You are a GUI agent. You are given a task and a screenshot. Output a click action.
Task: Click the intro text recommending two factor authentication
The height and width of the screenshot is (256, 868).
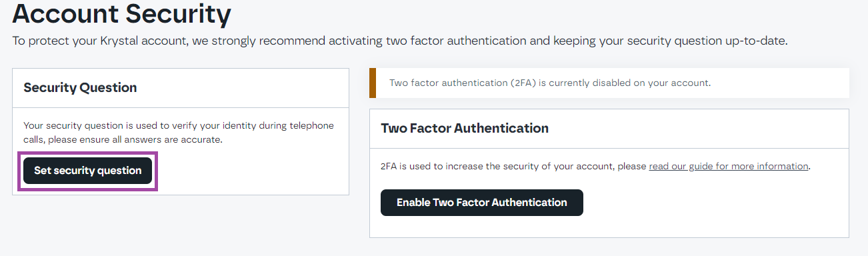400,41
